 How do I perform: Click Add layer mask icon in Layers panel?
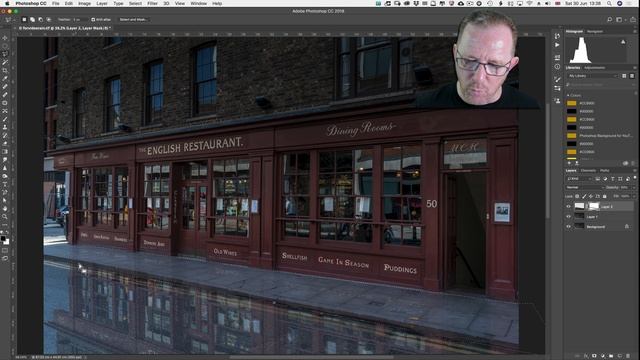[x=594, y=356]
